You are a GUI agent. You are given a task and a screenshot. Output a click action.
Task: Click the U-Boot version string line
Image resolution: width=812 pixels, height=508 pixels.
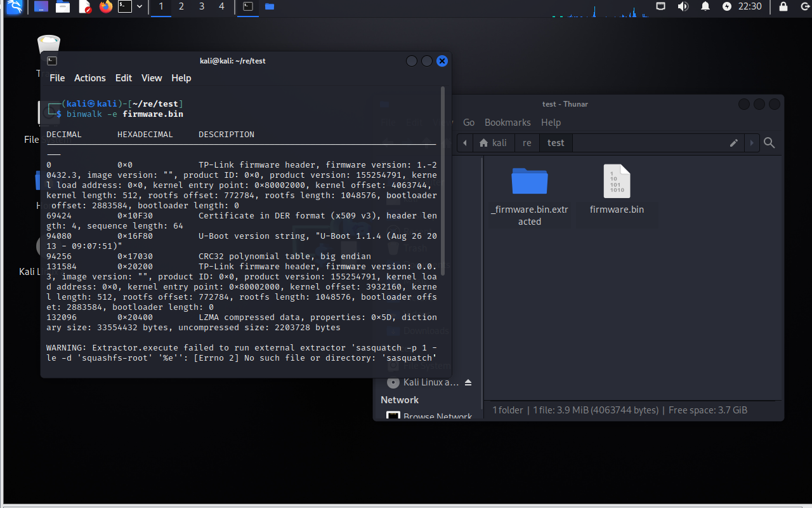(242, 241)
